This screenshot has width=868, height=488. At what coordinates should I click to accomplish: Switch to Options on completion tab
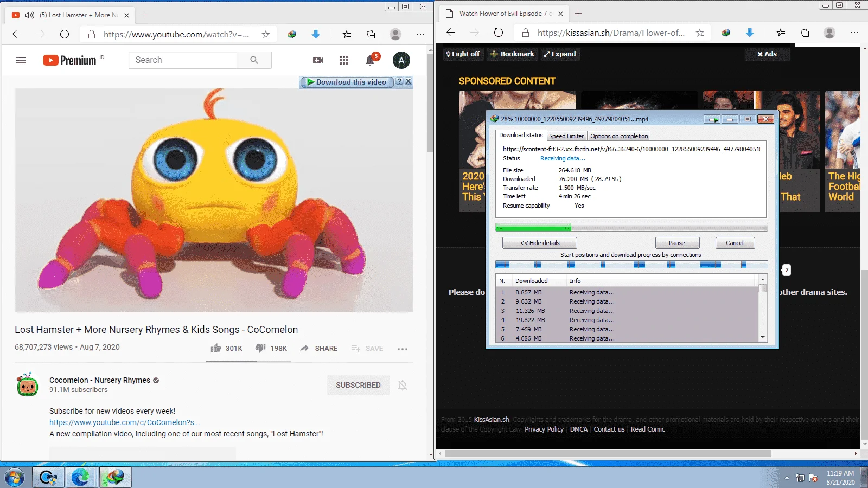619,136
